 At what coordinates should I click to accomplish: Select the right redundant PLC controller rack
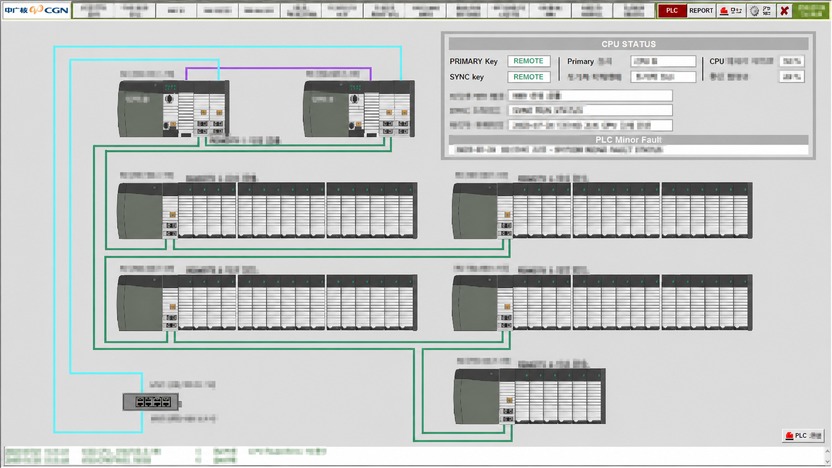(359, 108)
